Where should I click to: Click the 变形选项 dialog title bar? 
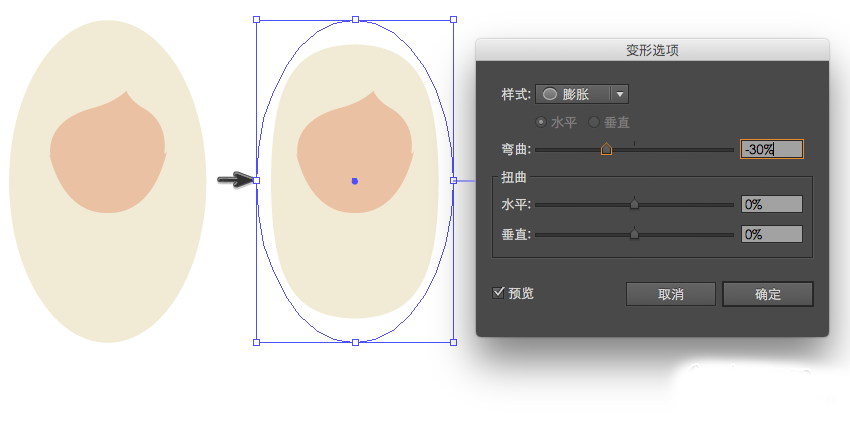pyautogui.click(x=652, y=50)
